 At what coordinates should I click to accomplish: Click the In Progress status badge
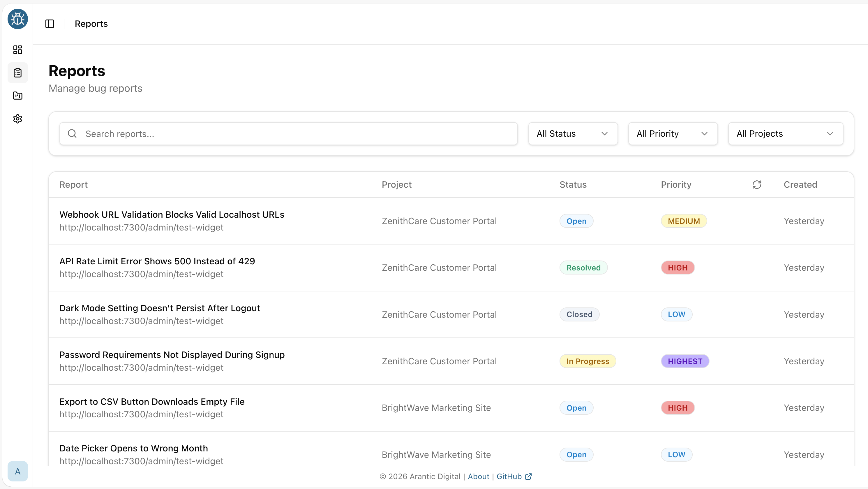pyautogui.click(x=587, y=361)
